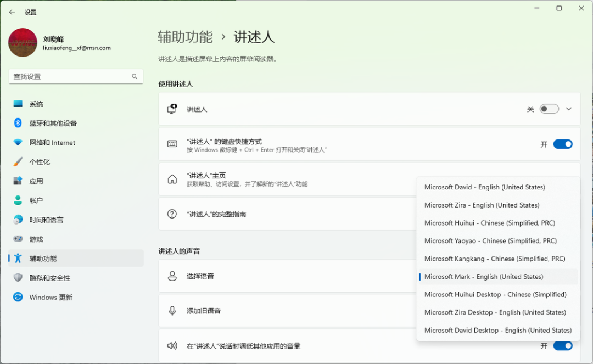Choose Microsoft Yaoyao - Chinese (Simplified, PRC)
593x364 pixels.
[498, 241]
